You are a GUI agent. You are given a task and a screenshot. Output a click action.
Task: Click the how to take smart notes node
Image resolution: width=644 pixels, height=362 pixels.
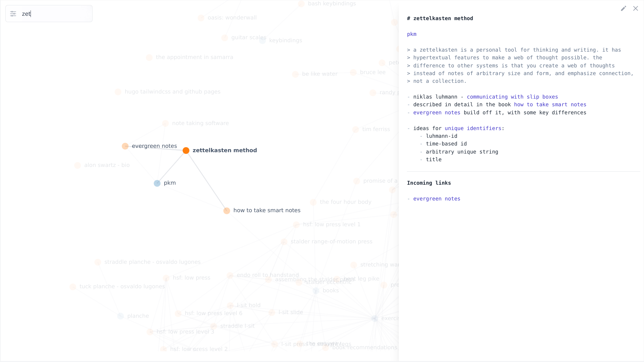point(227,211)
